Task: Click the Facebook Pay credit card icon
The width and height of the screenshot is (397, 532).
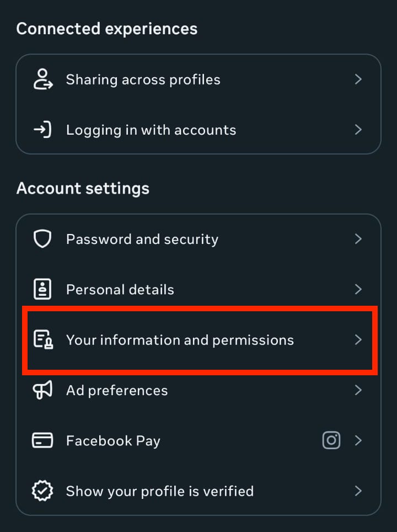Action: click(x=42, y=440)
